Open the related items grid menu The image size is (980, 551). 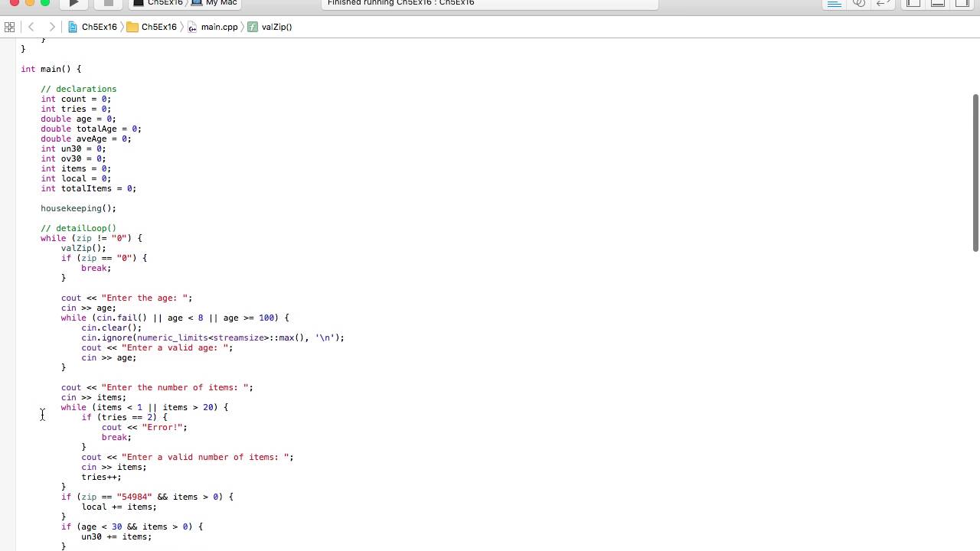point(9,27)
